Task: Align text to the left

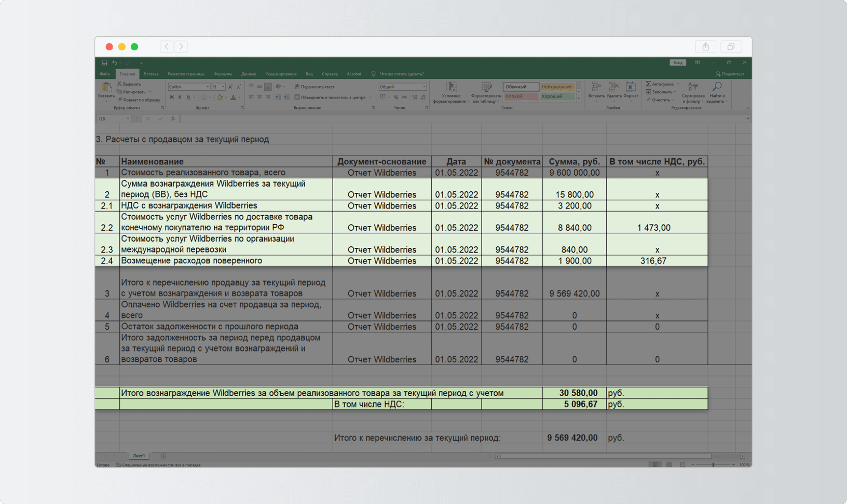Action: pos(251,97)
